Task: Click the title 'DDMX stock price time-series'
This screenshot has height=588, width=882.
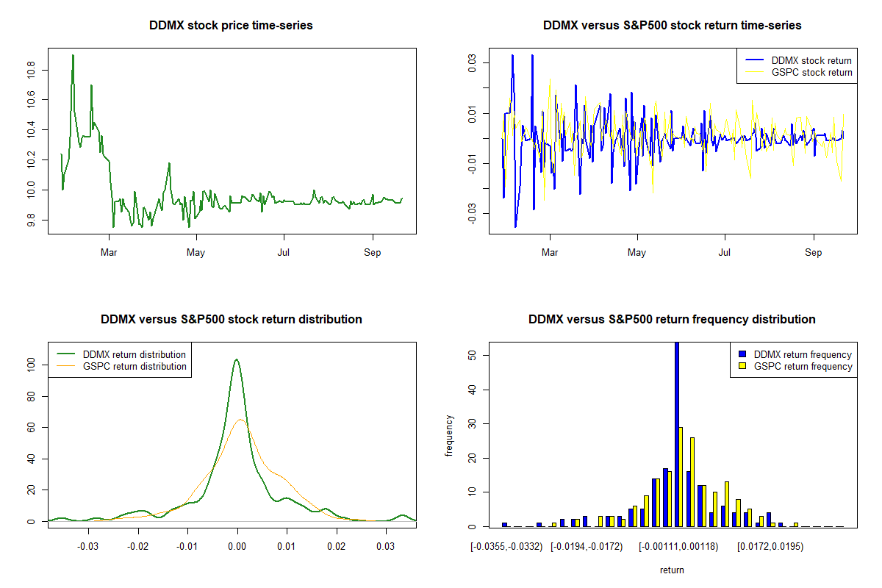Action: pos(231,26)
